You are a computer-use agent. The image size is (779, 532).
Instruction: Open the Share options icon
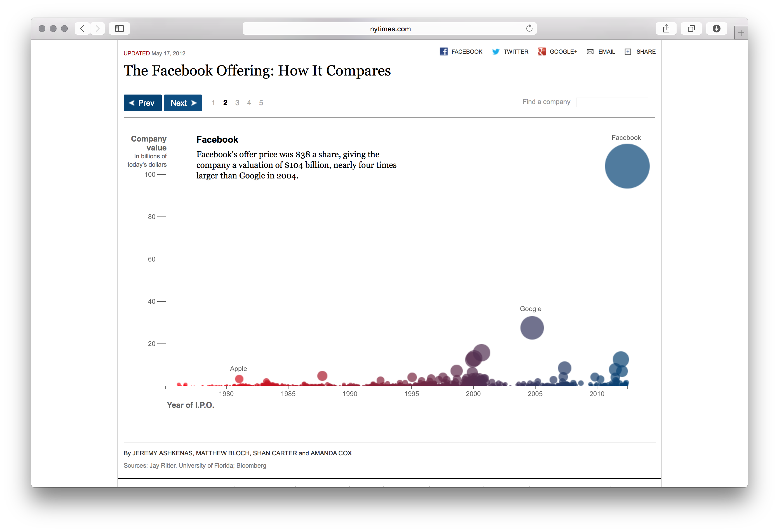(640, 51)
